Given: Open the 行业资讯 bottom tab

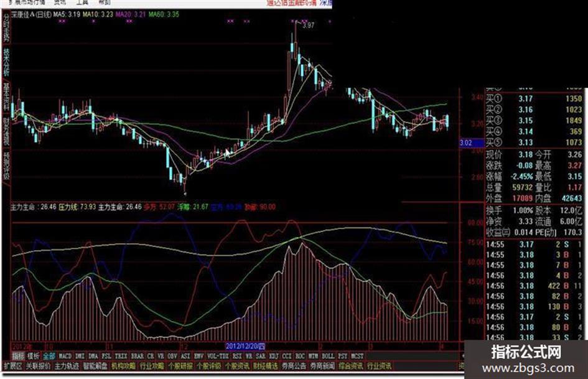Looking at the screenshot, I should click(x=379, y=366).
